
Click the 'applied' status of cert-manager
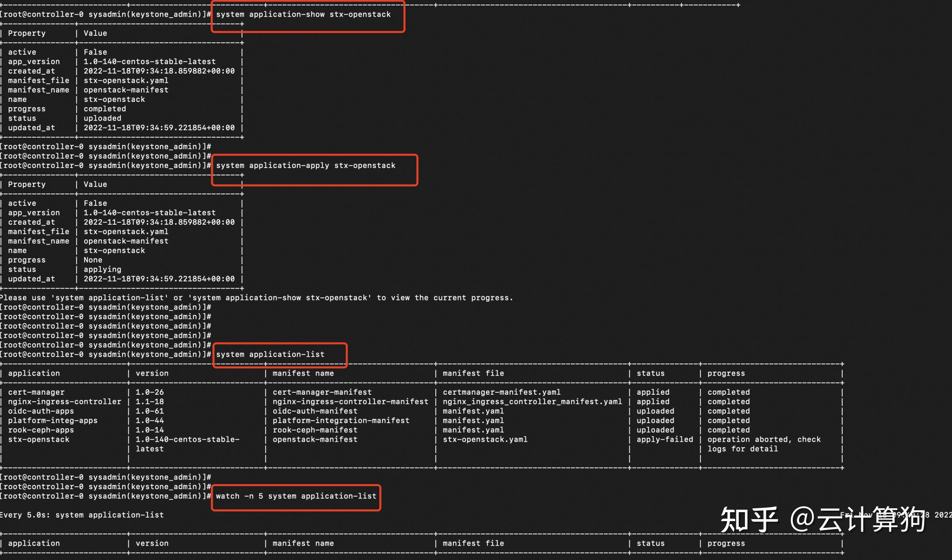(x=653, y=392)
